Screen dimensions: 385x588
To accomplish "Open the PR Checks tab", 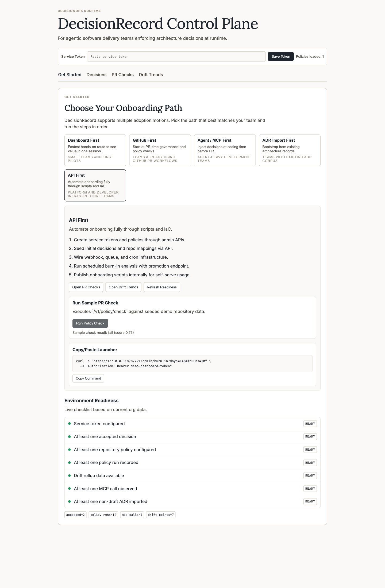I will pos(123,75).
